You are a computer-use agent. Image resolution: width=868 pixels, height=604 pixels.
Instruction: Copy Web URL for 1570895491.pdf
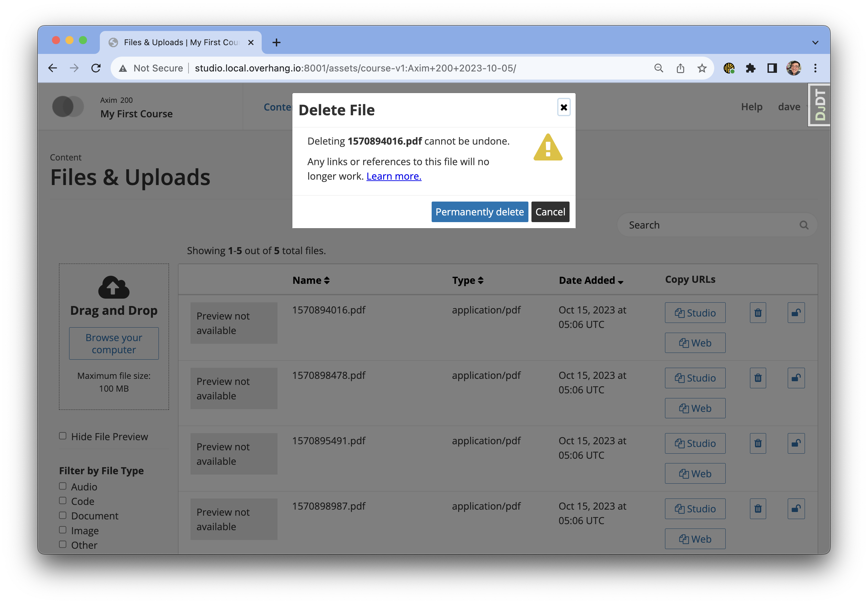pos(695,473)
